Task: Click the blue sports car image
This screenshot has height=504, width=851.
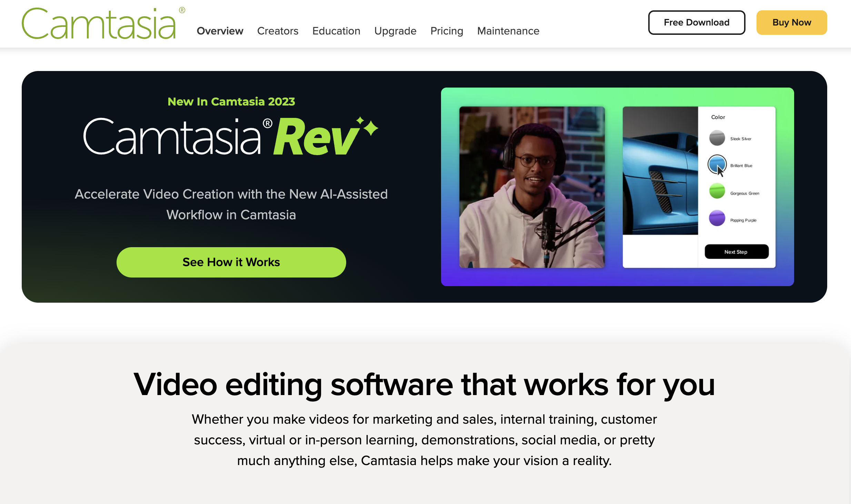Action: click(660, 171)
